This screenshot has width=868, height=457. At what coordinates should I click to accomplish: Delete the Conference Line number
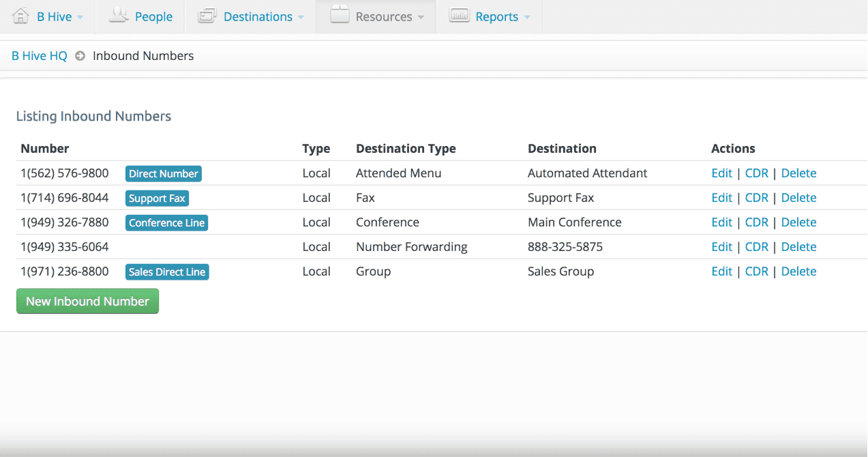[x=798, y=222]
